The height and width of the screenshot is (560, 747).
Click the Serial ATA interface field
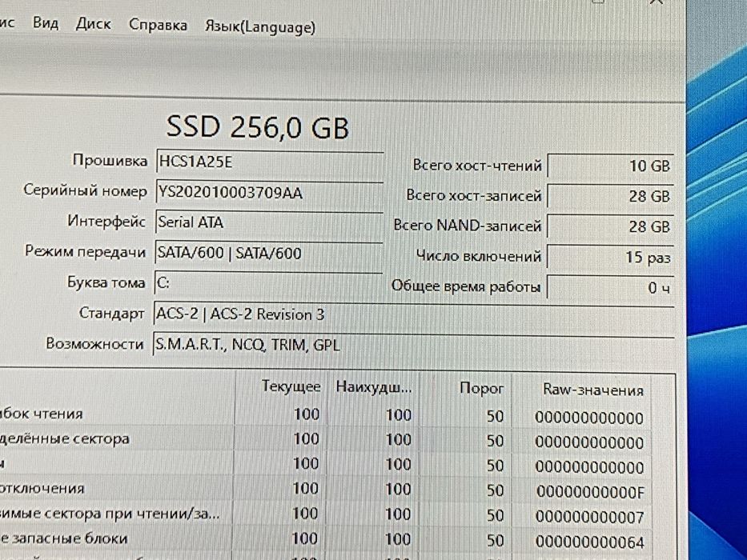click(269, 223)
